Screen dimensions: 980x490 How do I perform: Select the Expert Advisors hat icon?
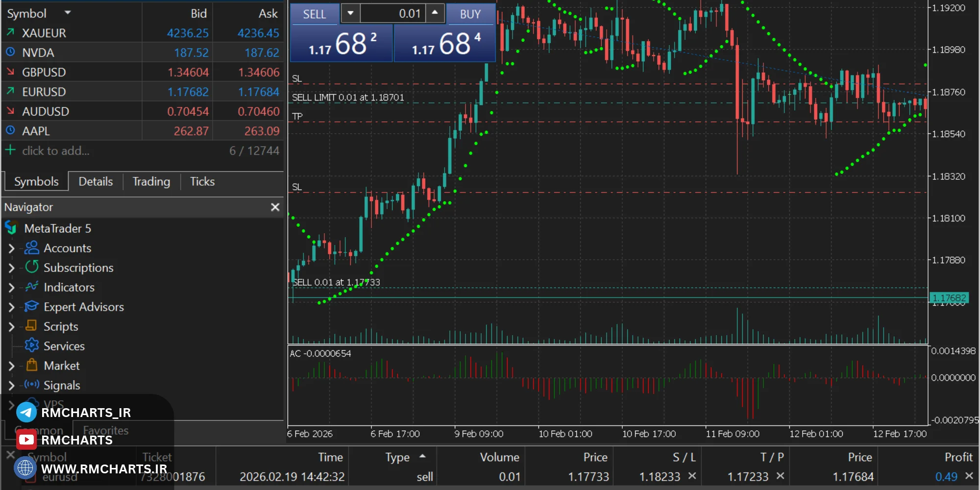click(32, 306)
